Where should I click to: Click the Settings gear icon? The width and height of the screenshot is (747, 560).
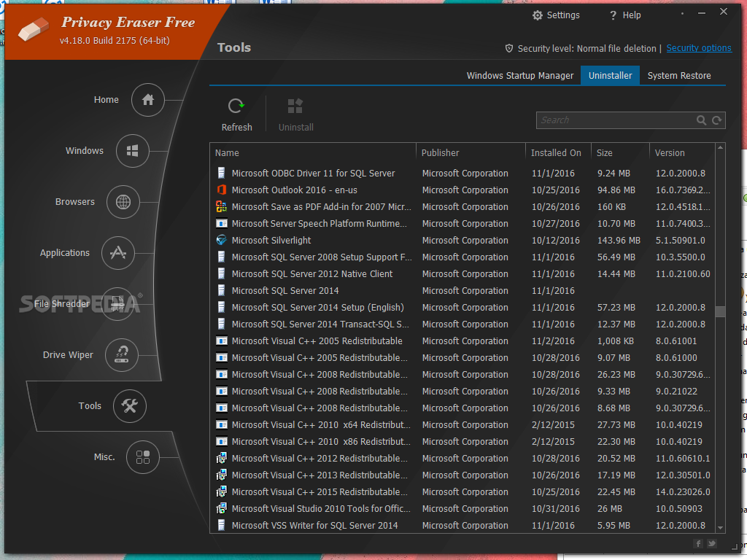[538, 15]
